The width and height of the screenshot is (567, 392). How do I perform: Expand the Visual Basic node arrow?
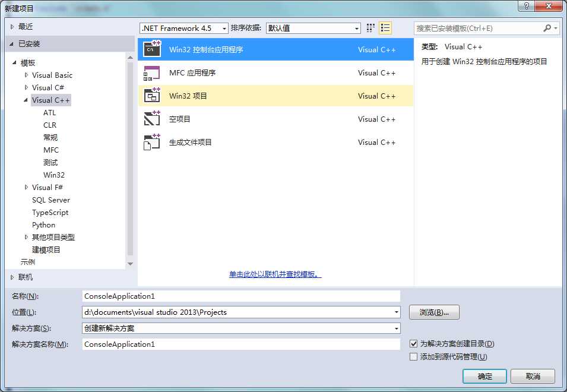[x=26, y=75]
